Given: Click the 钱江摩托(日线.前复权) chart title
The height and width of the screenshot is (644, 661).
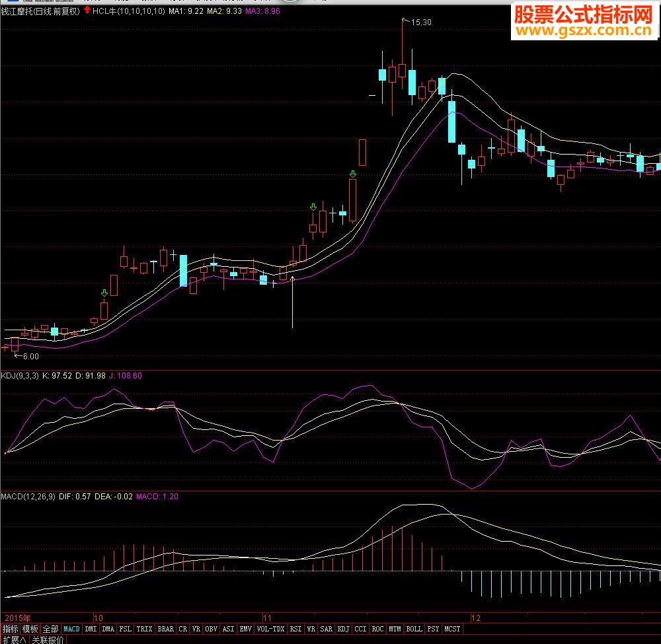Looking at the screenshot, I should (x=40, y=11).
